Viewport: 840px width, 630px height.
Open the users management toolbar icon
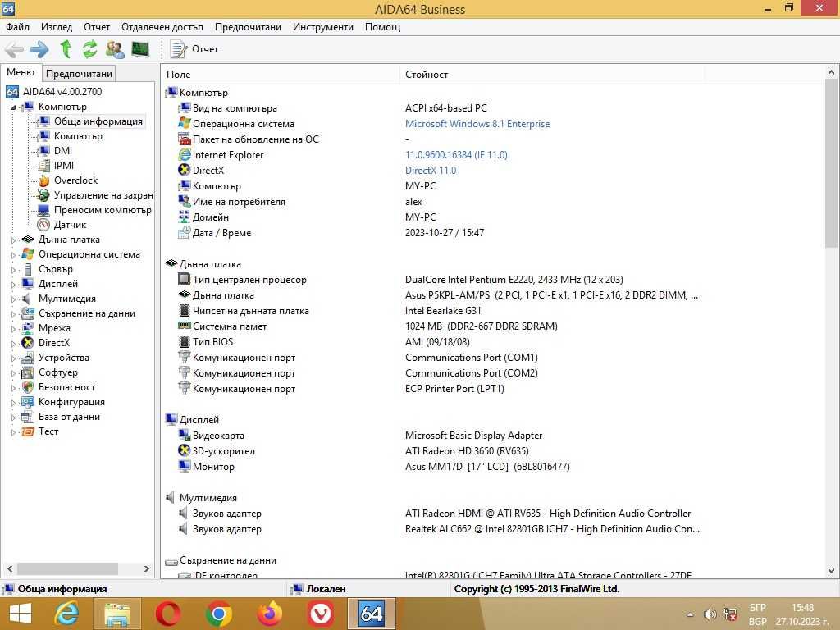[115, 49]
